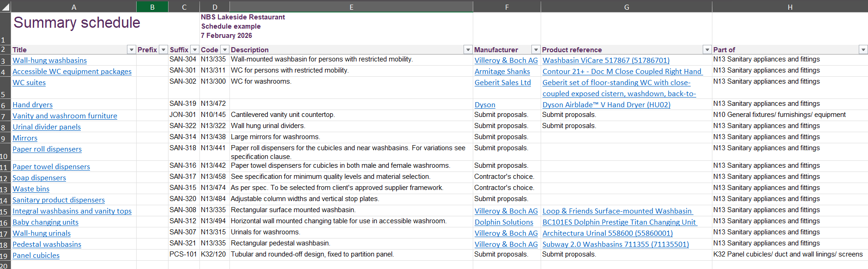Select the NBS Lakeside Restaurant header text
868x269 pixels.
click(x=243, y=17)
